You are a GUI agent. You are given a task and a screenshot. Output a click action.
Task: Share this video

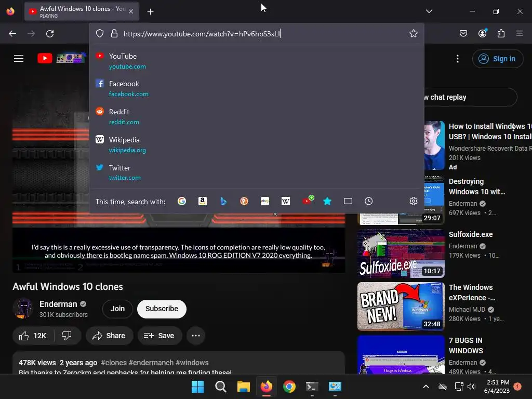pyautogui.click(x=109, y=336)
